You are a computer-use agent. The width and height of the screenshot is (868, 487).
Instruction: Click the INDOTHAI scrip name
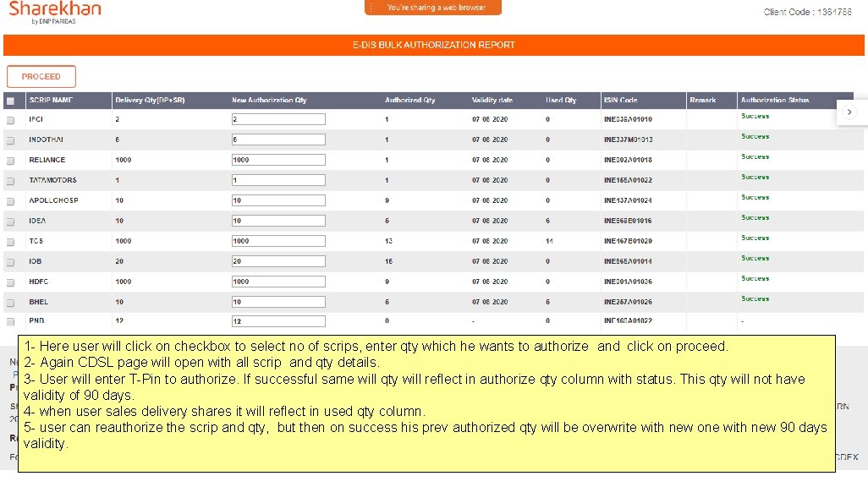(46, 140)
